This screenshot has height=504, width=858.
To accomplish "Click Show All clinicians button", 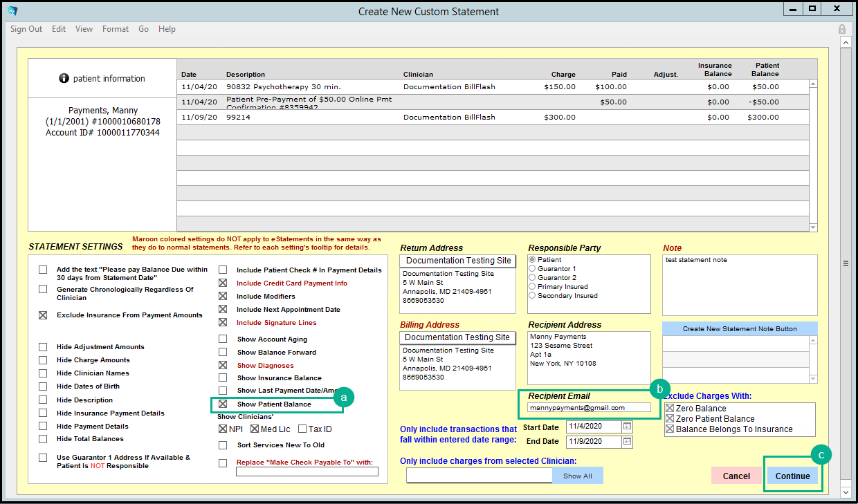I will pos(577,476).
